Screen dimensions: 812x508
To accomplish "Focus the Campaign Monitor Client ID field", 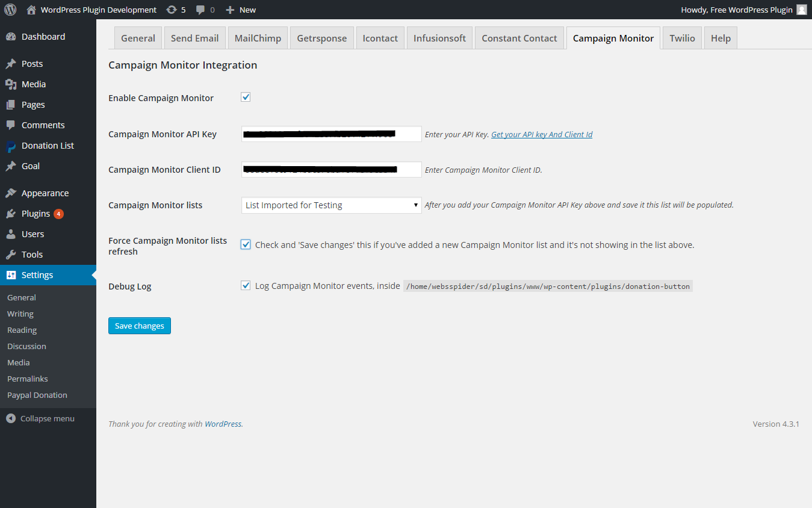I will coord(332,169).
